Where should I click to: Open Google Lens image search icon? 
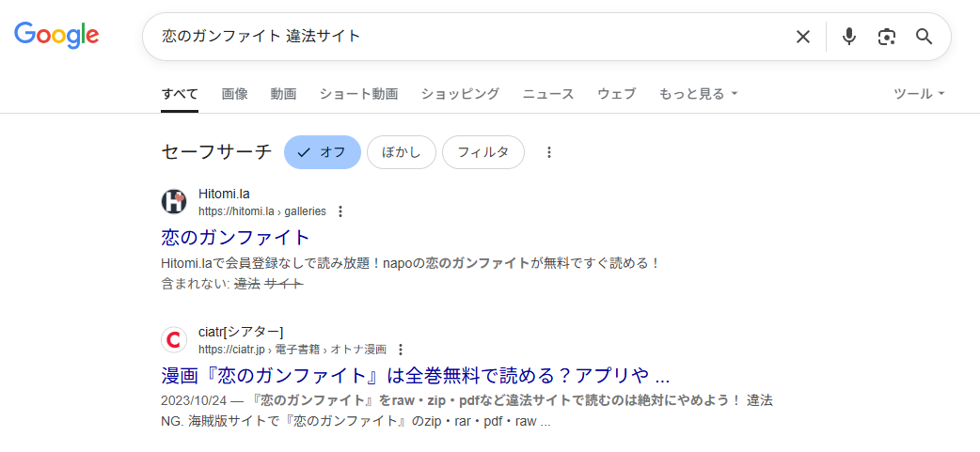[886, 37]
